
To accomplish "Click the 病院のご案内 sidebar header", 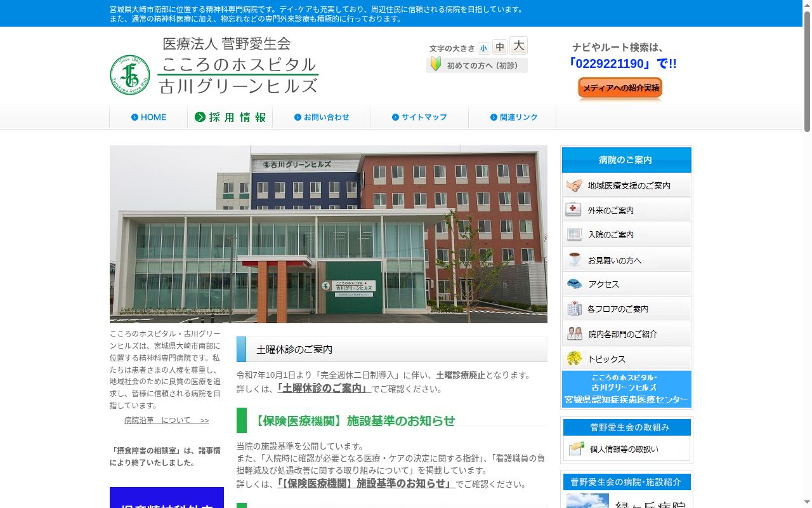I will pos(627,160).
